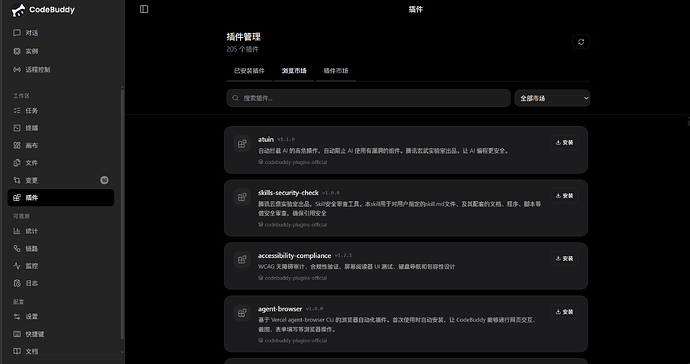The width and height of the screenshot is (690, 364).
Task: Click the CodeBuddy logo
Action: 43,10
